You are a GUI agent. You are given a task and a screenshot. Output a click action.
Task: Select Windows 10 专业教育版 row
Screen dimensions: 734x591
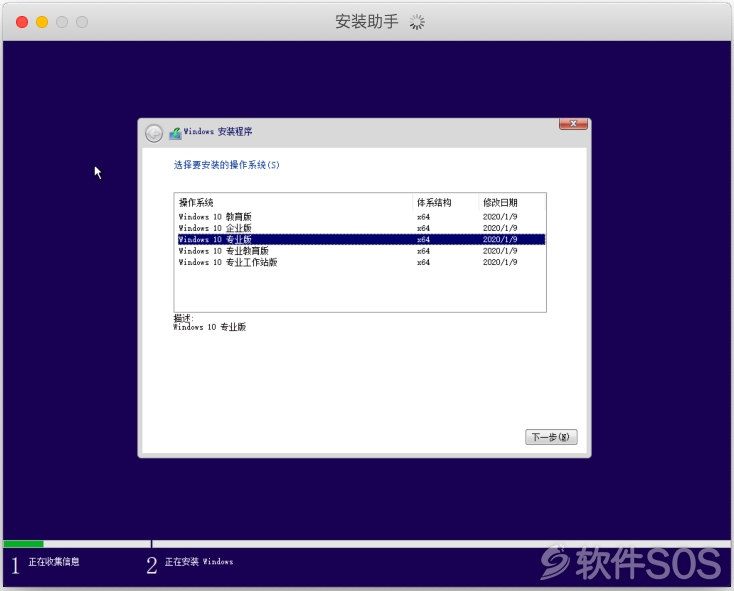click(x=361, y=251)
